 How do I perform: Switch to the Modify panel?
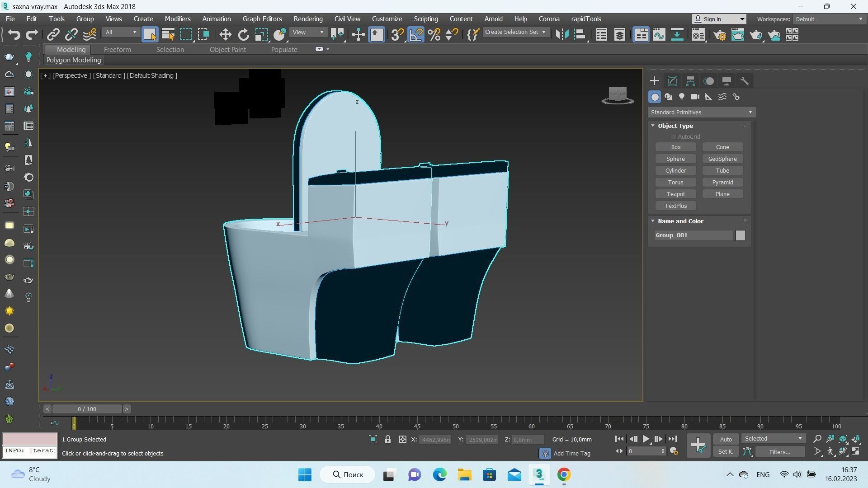pos(672,81)
